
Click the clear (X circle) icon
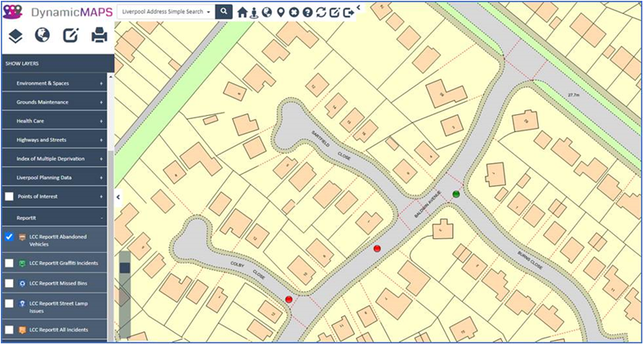pos(294,12)
